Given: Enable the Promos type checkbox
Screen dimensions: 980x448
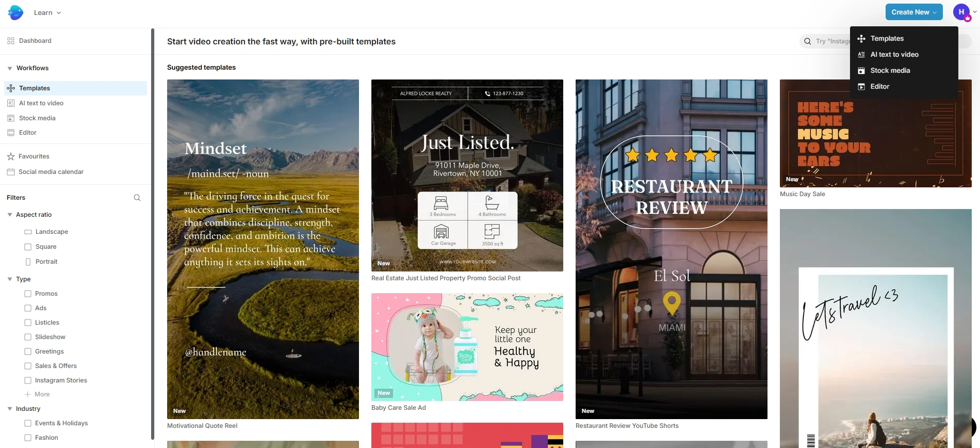Looking at the screenshot, I should point(28,294).
